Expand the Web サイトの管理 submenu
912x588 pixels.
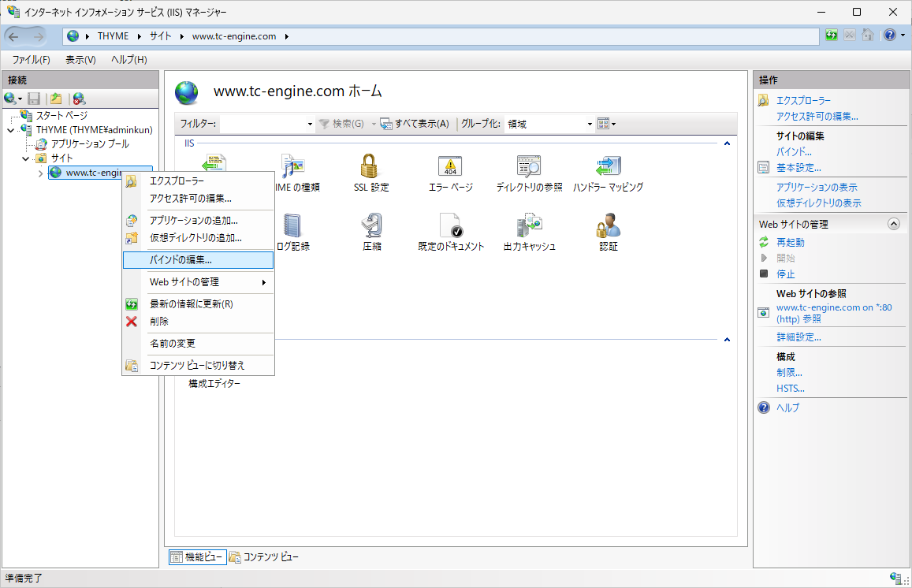[x=198, y=282]
